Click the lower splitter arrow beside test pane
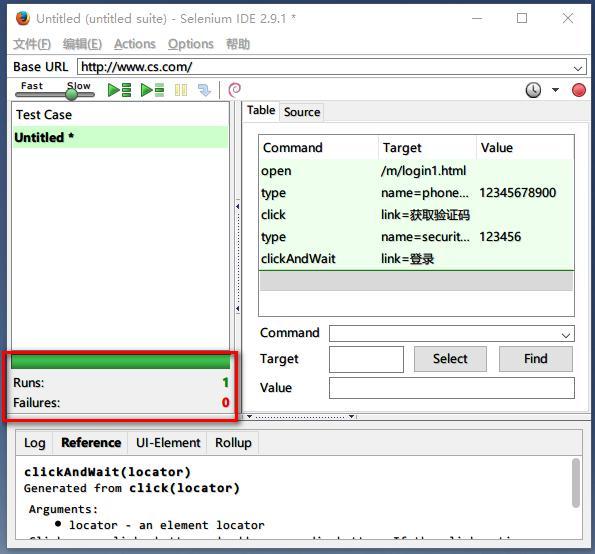Image resolution: width=595 pixels, height=554 pixels. pos(238,309)
